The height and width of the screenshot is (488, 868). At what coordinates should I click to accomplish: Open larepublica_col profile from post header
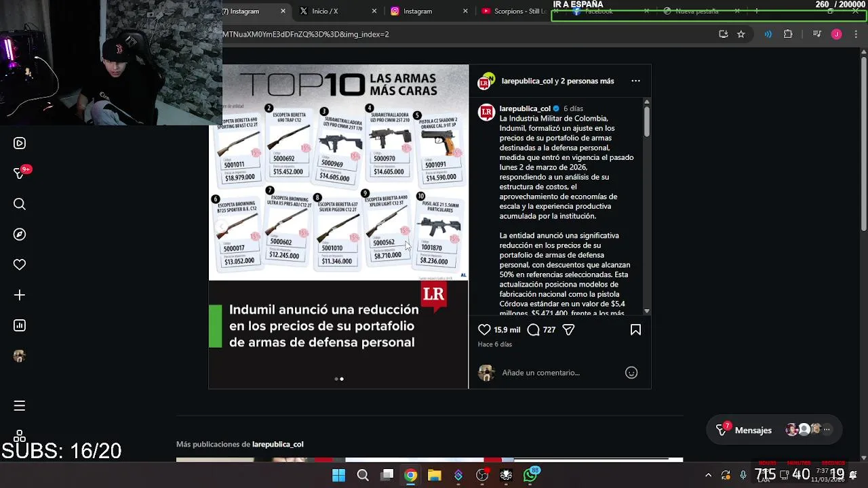528,81
